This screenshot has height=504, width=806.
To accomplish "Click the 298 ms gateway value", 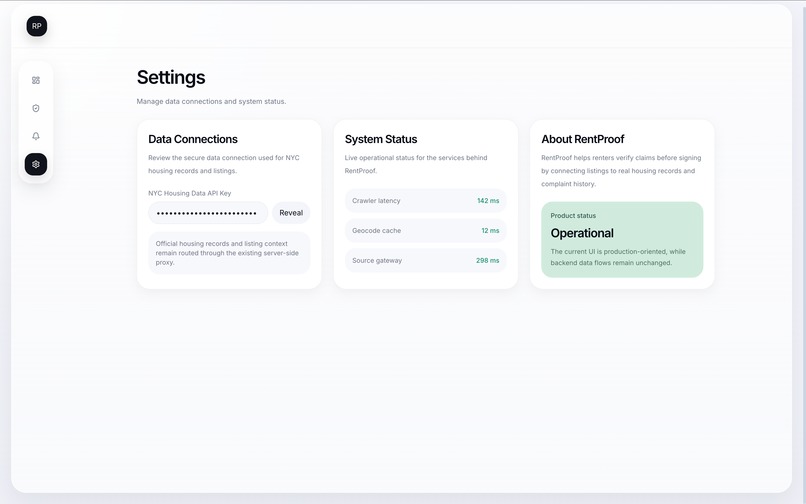I will click(x=487, y=260).
